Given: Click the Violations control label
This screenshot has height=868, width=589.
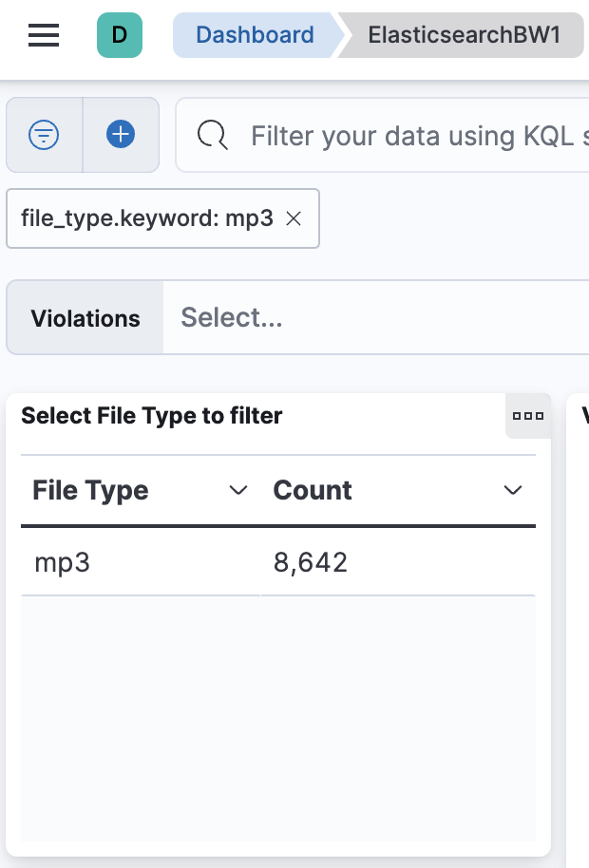Looking at the screenshot, I should pos(85,318).
